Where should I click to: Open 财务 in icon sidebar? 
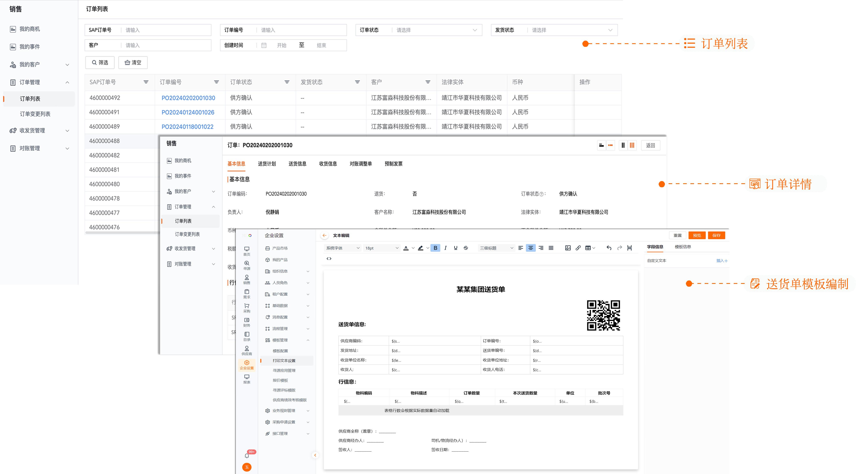click(x=247, y=322)
